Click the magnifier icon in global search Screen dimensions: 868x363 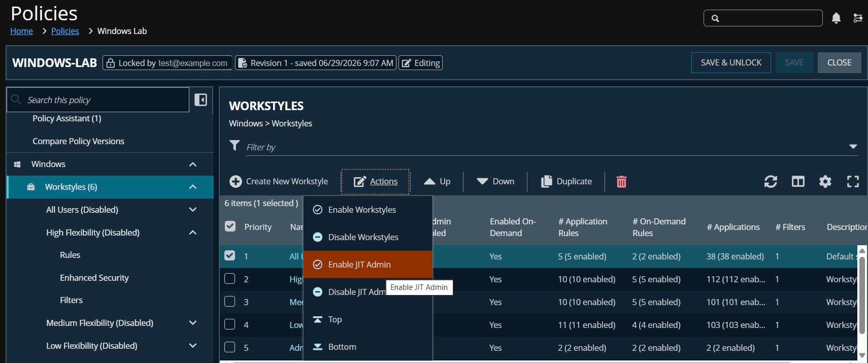tap(715, 18)
